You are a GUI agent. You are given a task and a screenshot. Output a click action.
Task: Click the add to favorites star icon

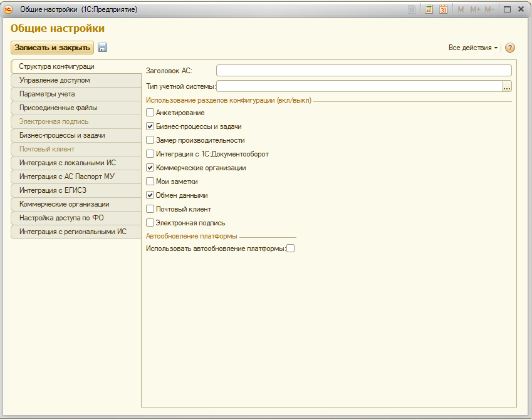pyautogui.click(x=412, y=9)
